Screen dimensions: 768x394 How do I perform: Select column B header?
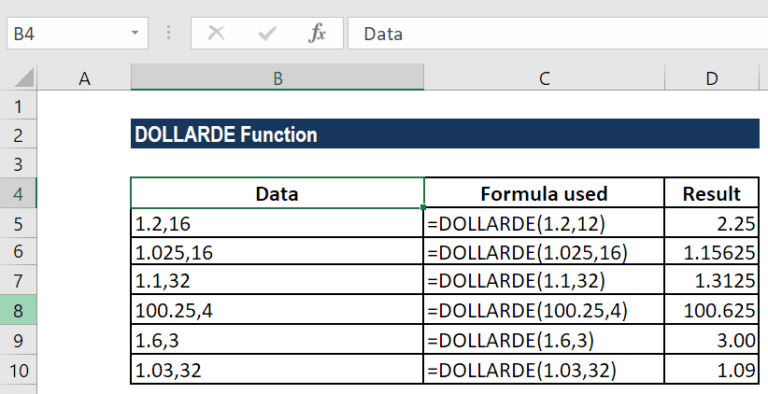pyautogui.click(x=277, y=78)
